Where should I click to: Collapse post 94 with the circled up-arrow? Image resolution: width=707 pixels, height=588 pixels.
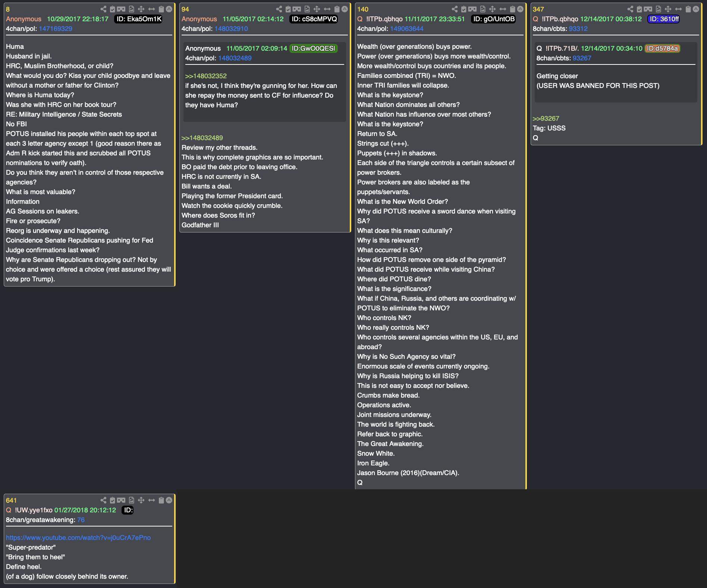[x=345, y=9]
